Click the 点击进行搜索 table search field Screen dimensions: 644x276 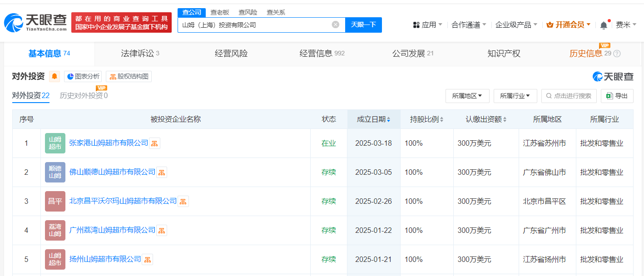click(569, 96)
